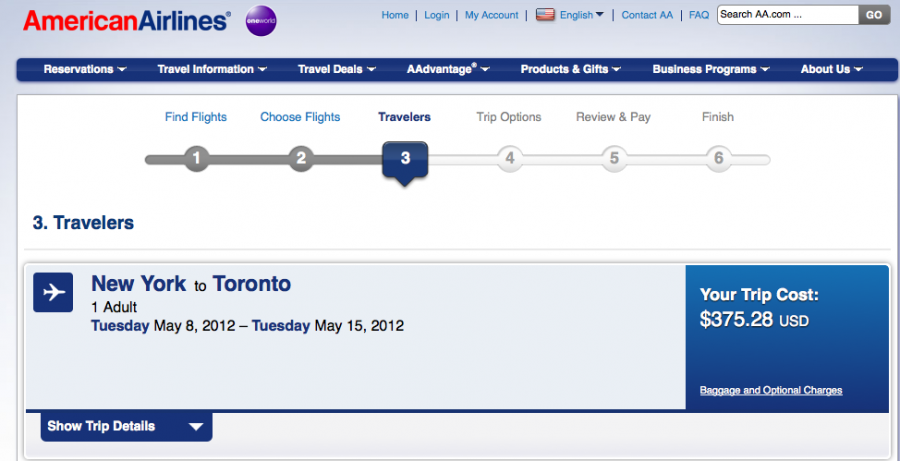The width and height of the screenshot is (900, 461).
Task: Click the purple oneworld alliance badge
Action: click(x=261, y=21)
